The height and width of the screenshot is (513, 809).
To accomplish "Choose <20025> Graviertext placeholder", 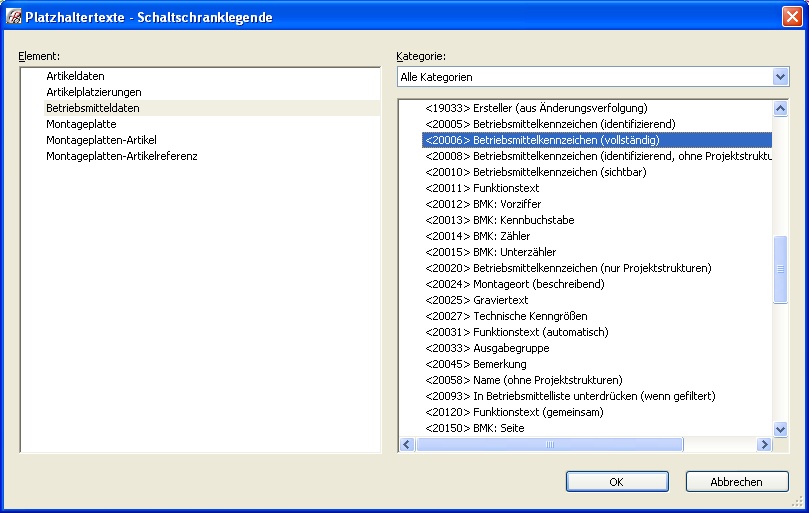I will pos(476,300).
